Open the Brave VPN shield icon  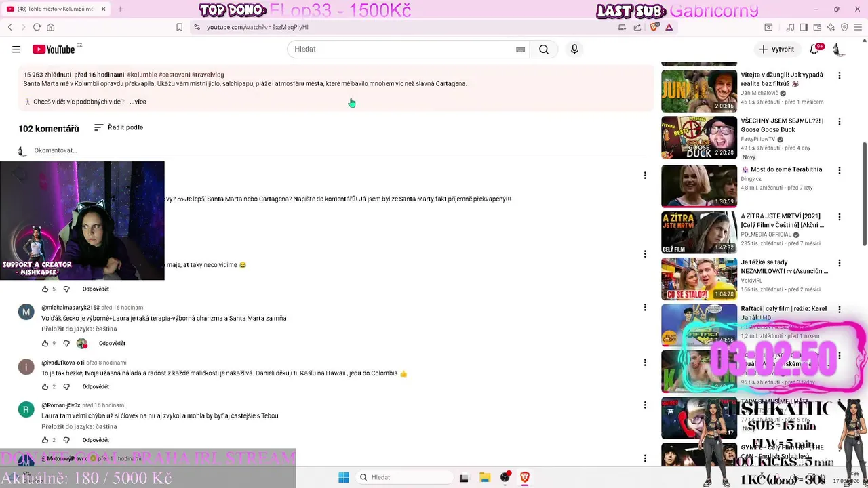point(844,27)
